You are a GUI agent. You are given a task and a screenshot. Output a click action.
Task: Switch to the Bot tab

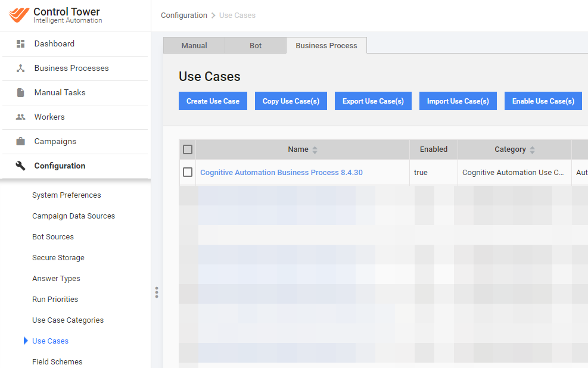click(256, 45)
